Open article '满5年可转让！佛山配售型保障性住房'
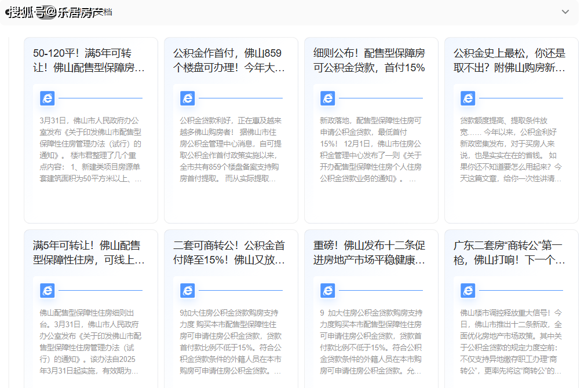Viewport: 588px width, 388px height. coord(90,252)
